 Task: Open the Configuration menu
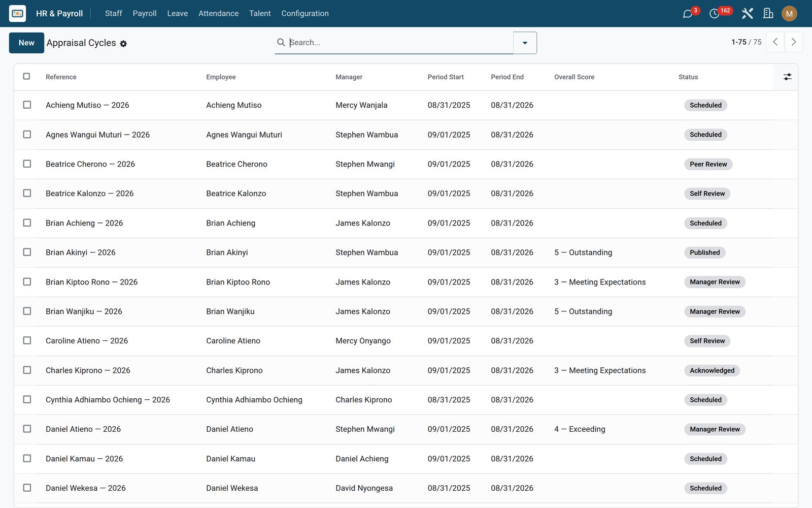pos(305,13)
